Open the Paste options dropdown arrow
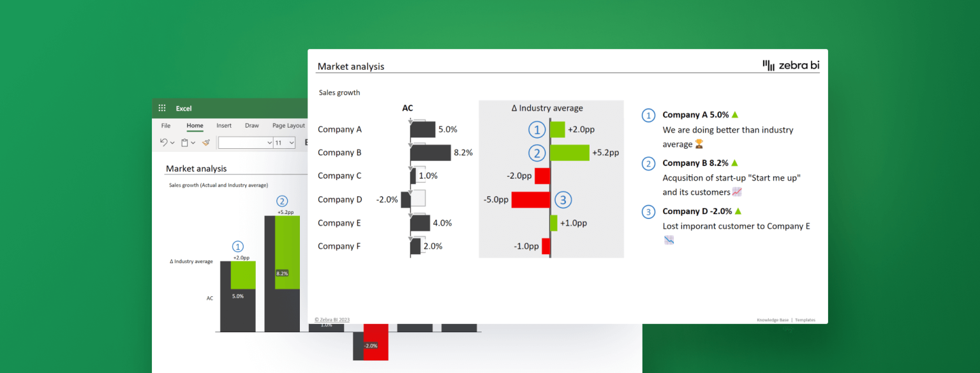 tap(193, 142)
